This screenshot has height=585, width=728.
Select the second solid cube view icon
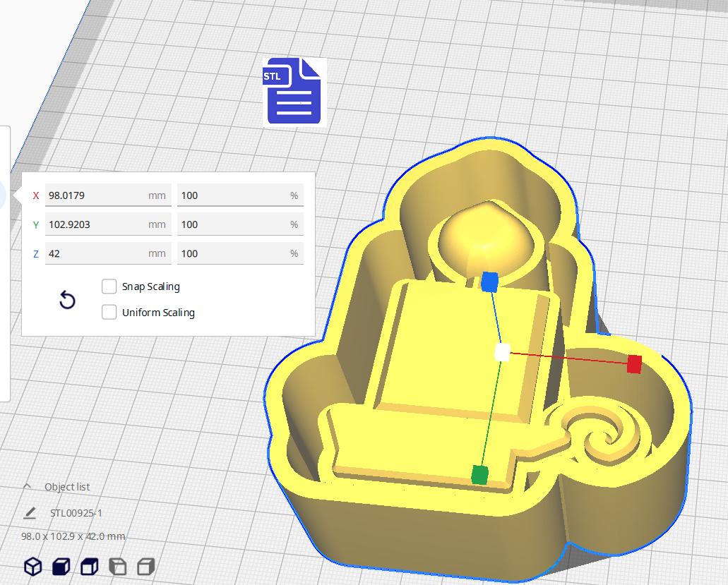coord(60,565)
